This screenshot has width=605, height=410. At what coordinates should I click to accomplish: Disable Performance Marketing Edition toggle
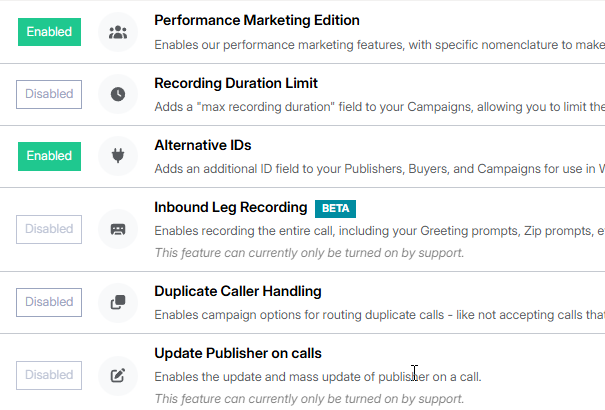click(x=49, y=32)
